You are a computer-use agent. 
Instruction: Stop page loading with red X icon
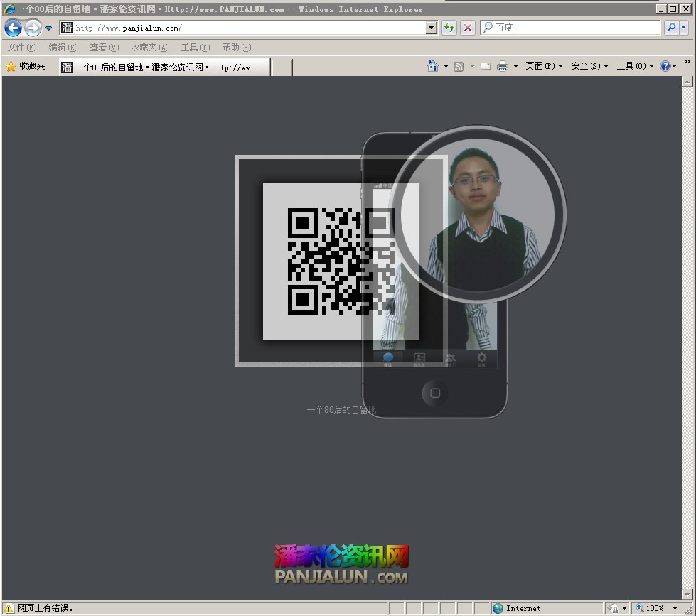pyautogui.click(x=467, y=28)
